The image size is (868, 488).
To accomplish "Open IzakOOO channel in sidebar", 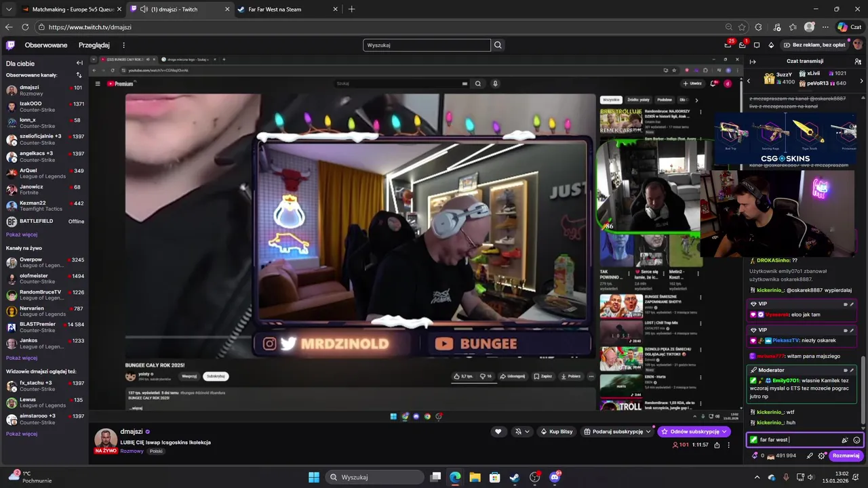I will click(x=44, y=106).
